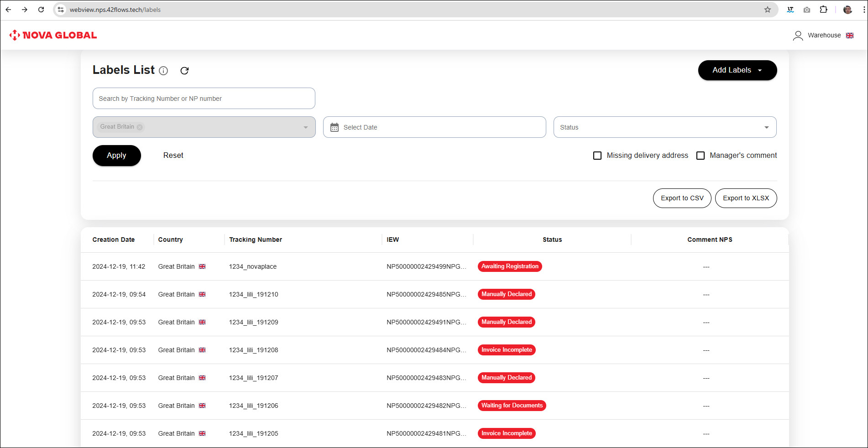Image resolution: width=868 pixels, height=448 pixels.
Task: Click the UK flag language icon in header
Action: [x=850, y=36]
